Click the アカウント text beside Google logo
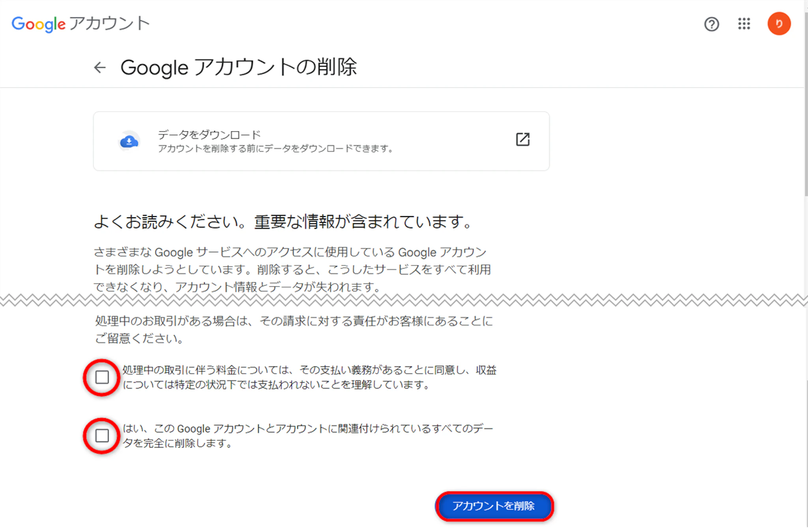808x532 pixels. click(x=110, y=24)
